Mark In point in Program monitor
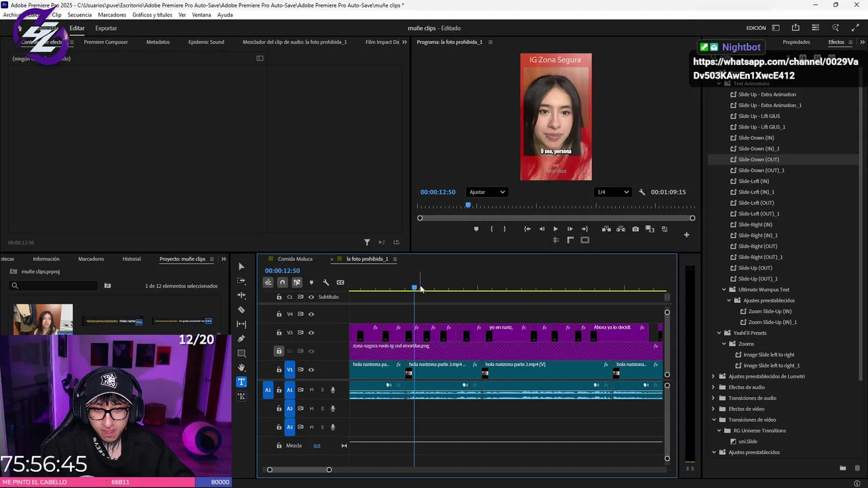The image size is (868, 488). [x=492, y=229]
